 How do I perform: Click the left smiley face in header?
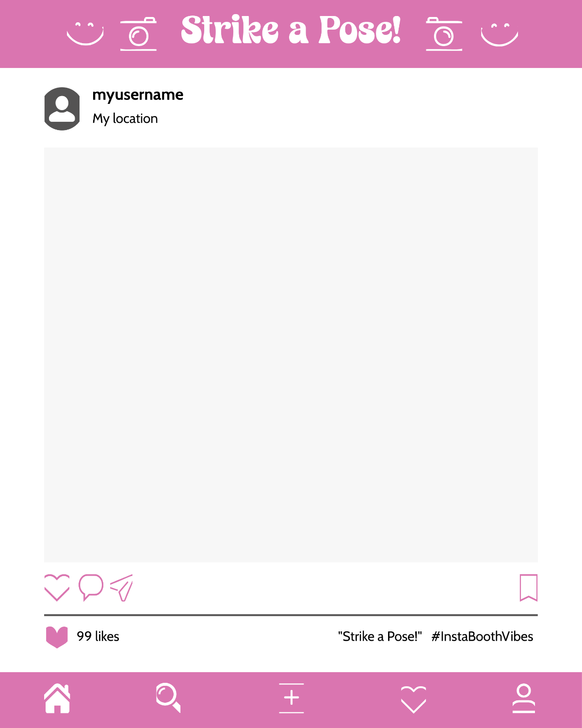point(85,34)
